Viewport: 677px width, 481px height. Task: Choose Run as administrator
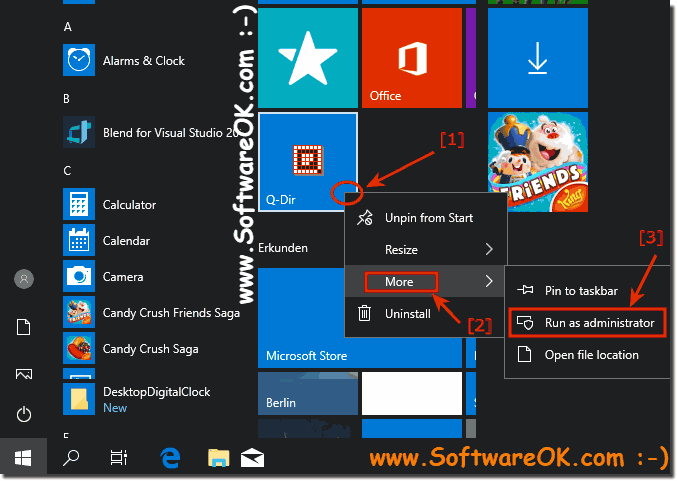tap(588, 323)
